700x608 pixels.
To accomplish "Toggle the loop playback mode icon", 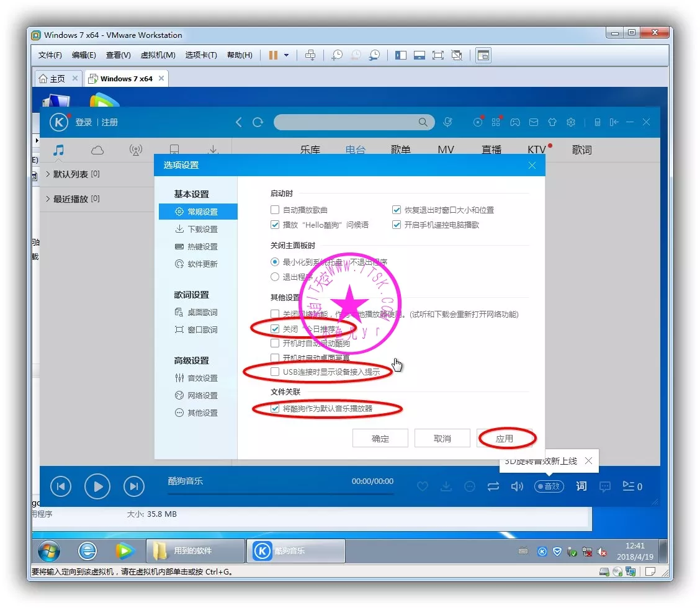I will click(493, 487).
